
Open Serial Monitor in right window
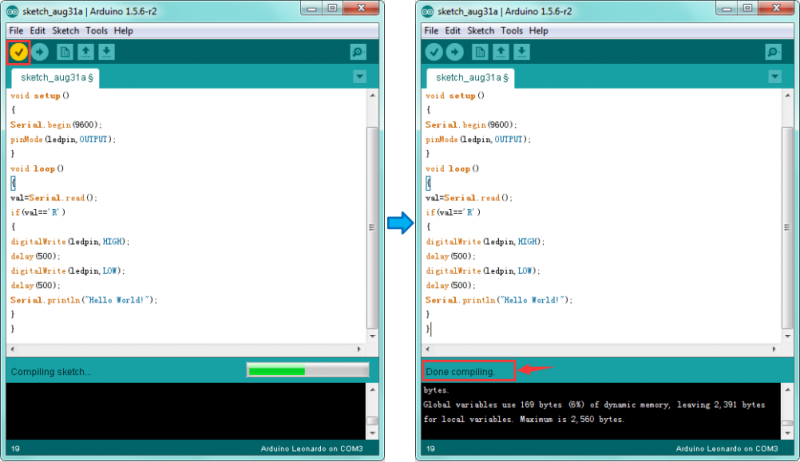click(773, 52)
